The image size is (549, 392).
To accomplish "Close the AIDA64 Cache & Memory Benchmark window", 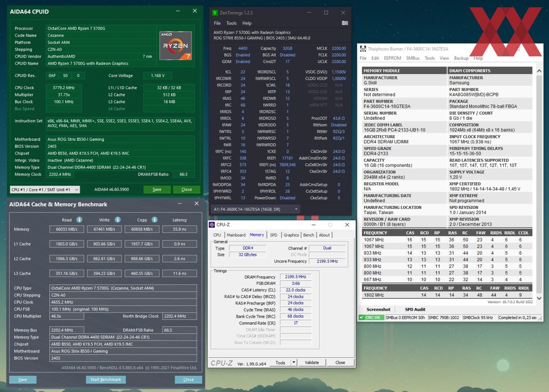I will click(x=197, y=204).
